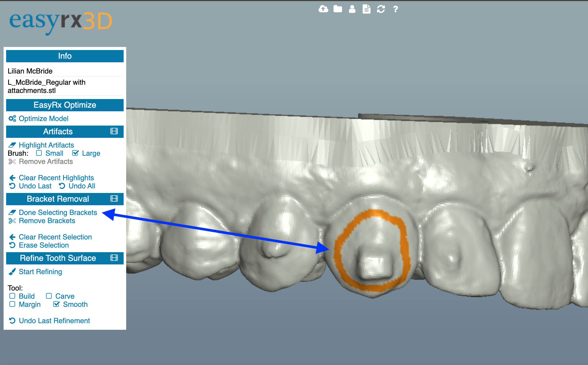Open help question mark icon
Image resolution: width=588 pixels, height=365 pixels.
click(395, 9)
